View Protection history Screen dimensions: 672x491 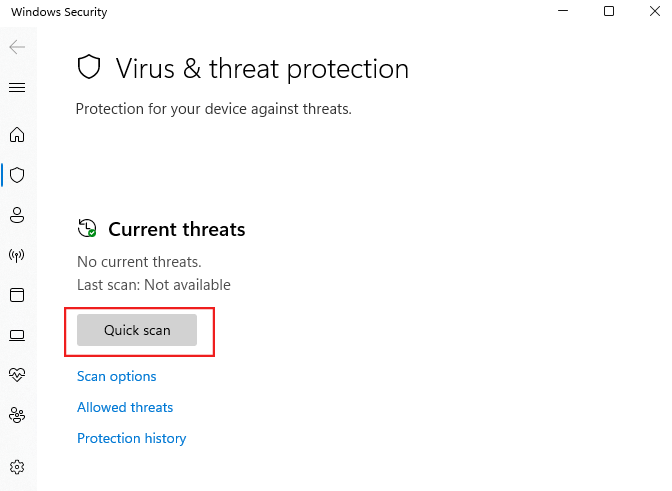(x=132, y=438)
